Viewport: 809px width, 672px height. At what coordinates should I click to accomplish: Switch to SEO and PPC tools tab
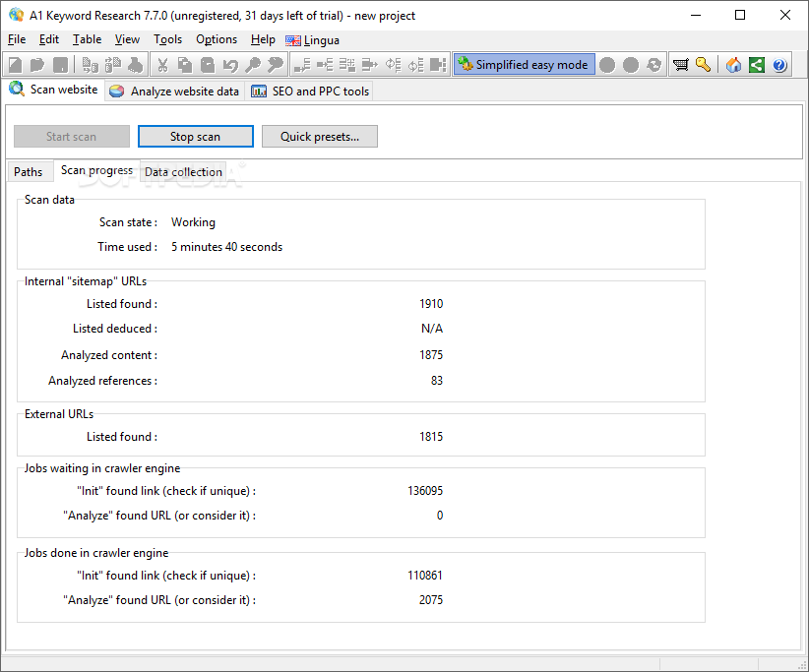310,92
